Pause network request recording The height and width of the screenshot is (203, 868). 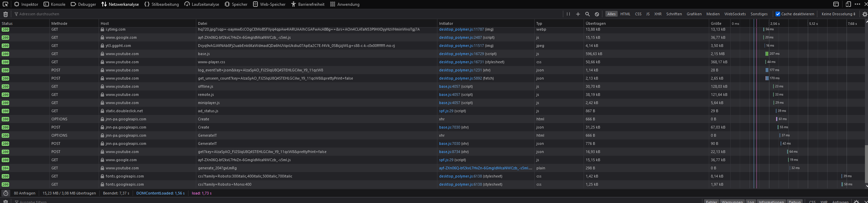coord(568,14)
